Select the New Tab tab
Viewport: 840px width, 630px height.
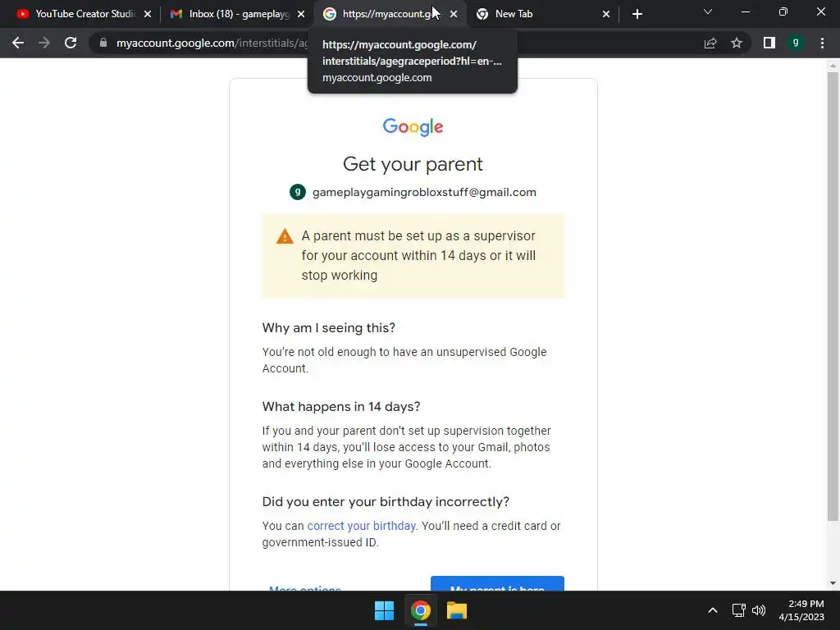click(536, 14)
